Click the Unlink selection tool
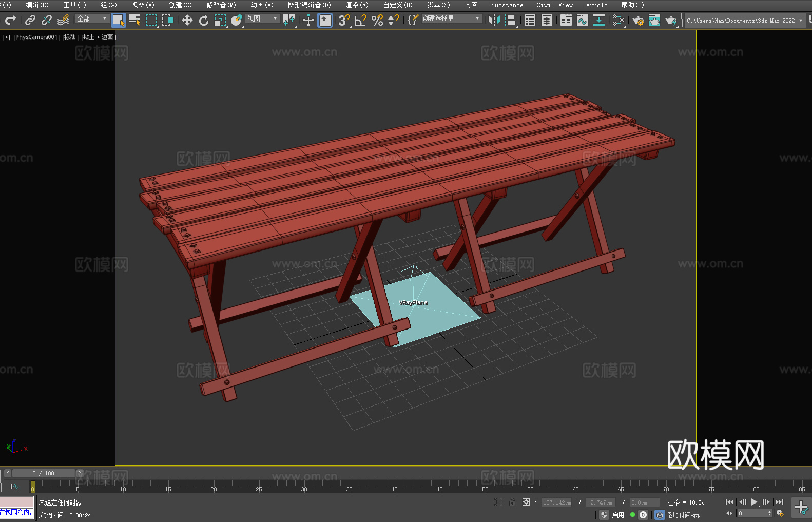Viewport: 812px width, 522px height. tap(47, 20)
